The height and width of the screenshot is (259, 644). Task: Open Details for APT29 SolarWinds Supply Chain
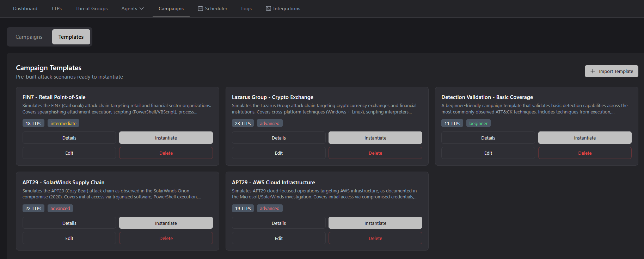(x=69, y=223)
